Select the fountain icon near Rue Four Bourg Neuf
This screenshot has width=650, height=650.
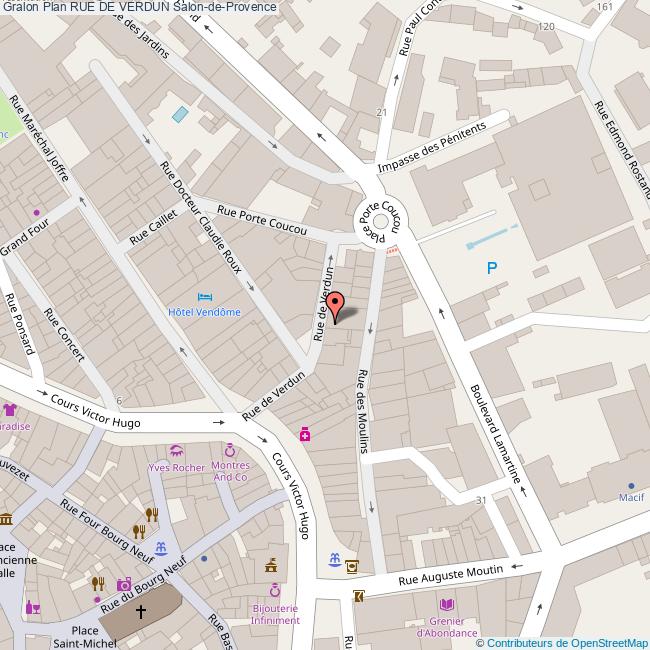pos(160,548)
